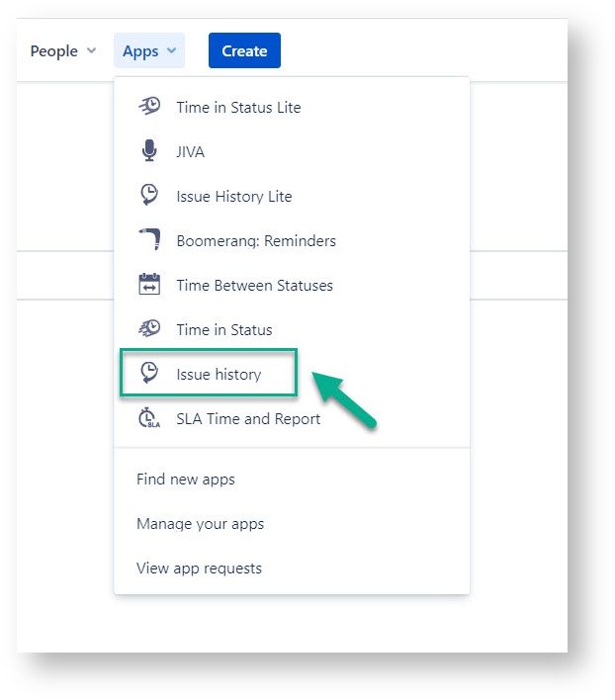This screenshot has height=700, width=615.
Task: Collapse the Apps dropdown chevron
Action: pos(172,50)
